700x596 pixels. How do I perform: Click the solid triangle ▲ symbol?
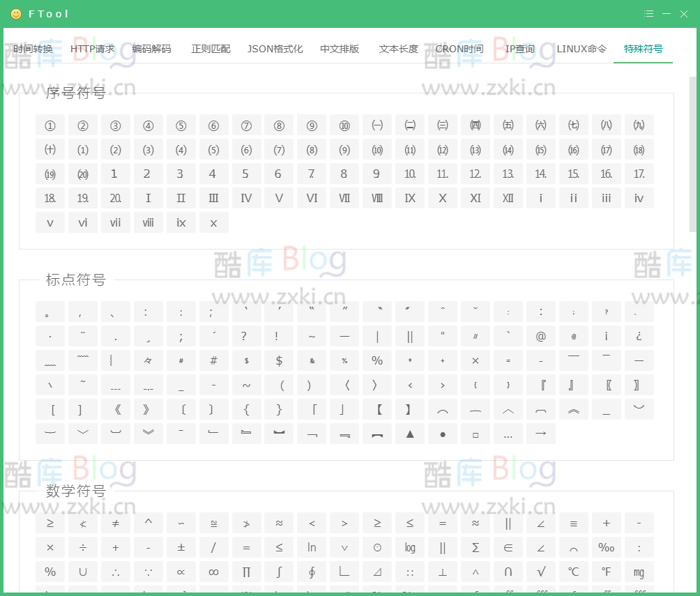coord(409,434)
